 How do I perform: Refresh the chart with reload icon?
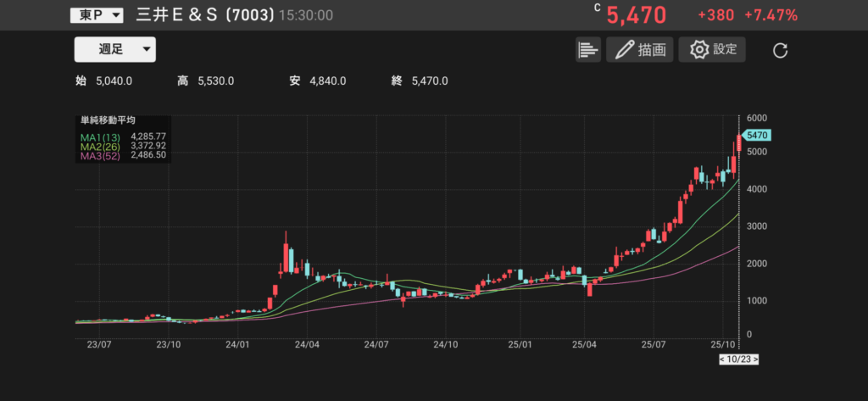pos(781,51)
